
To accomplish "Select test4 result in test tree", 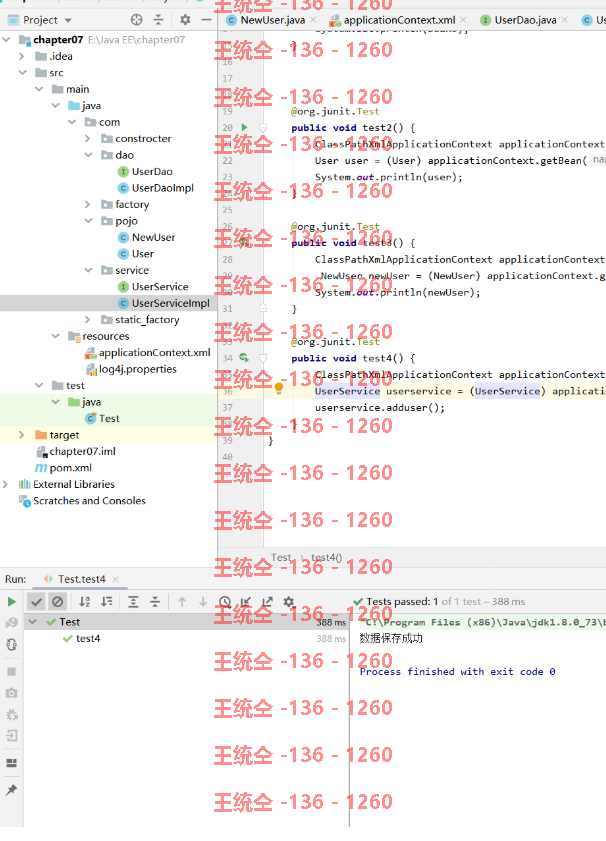I will (88, 639).
